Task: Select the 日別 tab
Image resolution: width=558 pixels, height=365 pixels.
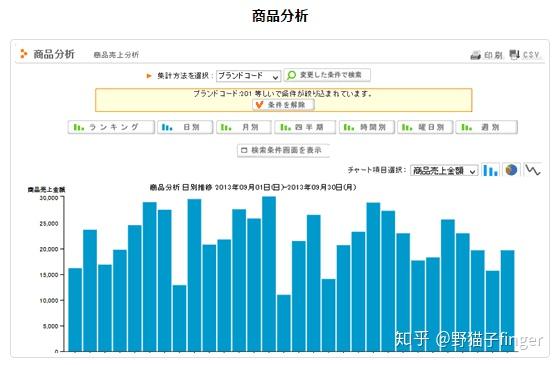Action: 185,127
